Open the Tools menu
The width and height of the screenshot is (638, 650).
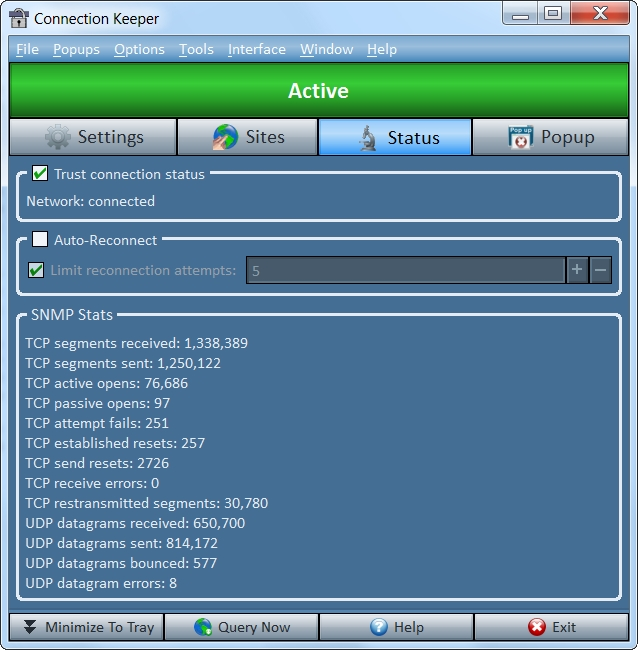(196, 49)
